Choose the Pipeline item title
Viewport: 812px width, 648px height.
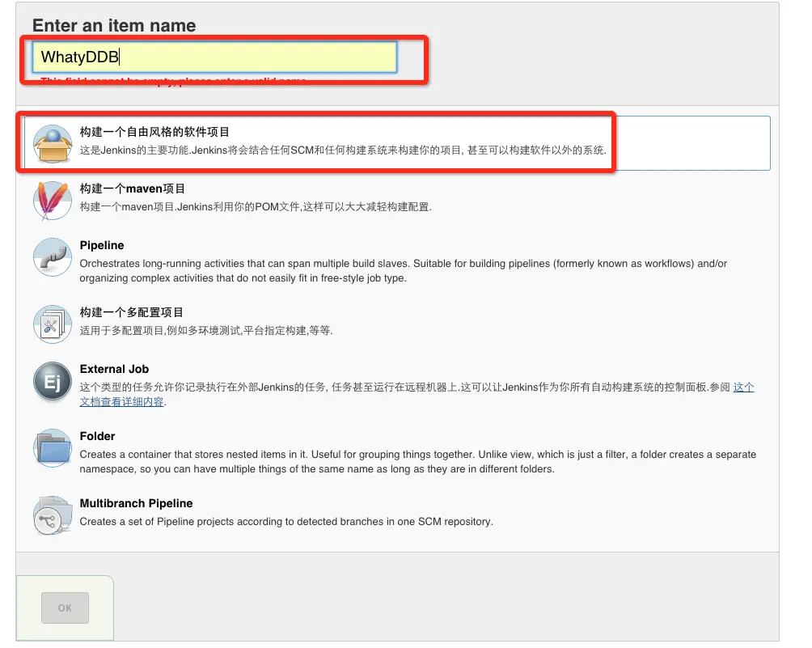pyautogui.click(x=102, y=245)
